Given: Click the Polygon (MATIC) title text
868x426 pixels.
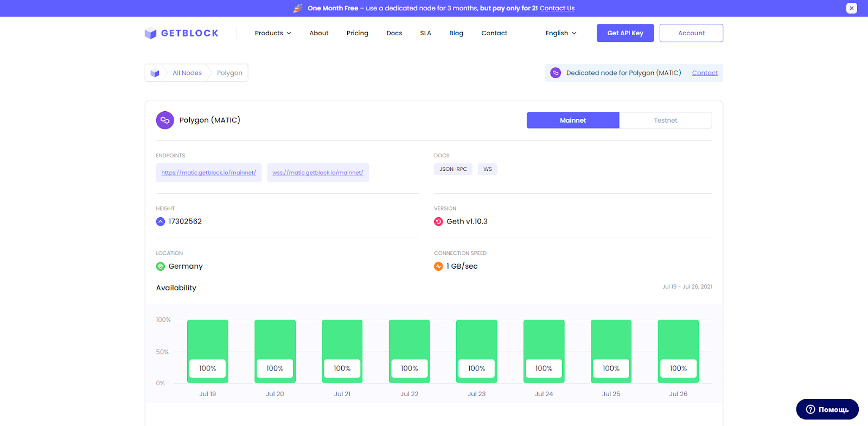Looking at the screenshot, I should click(x=210, y=120).
